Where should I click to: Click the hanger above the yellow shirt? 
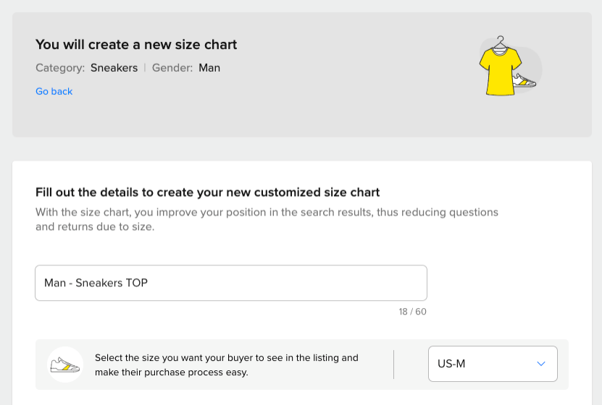coord(495,42)
